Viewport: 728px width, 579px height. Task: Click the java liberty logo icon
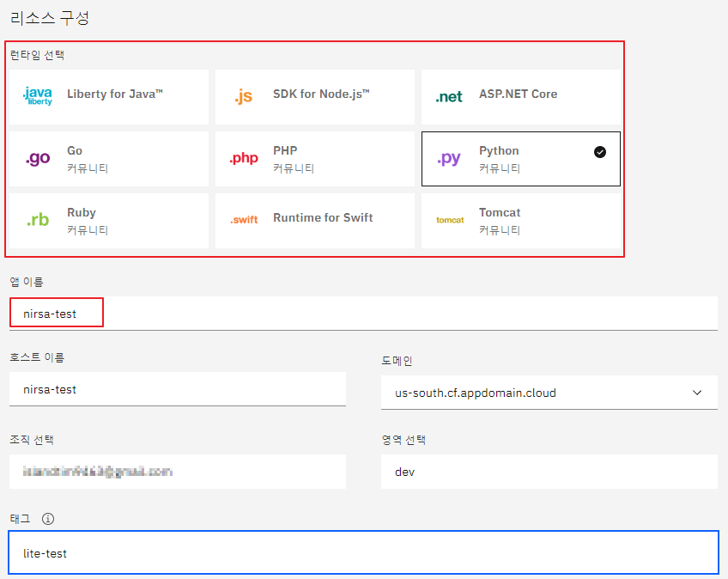(x=38, y=96)
